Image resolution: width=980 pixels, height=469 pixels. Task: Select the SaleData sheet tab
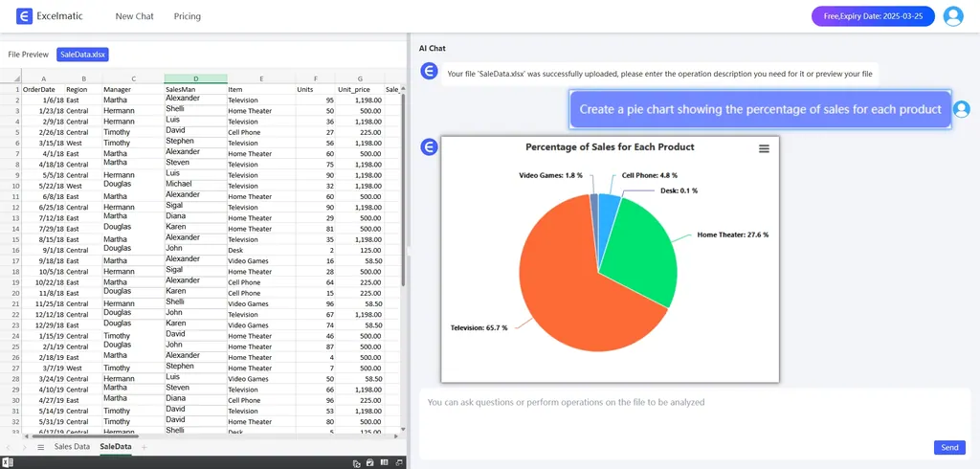click(116, 447)
